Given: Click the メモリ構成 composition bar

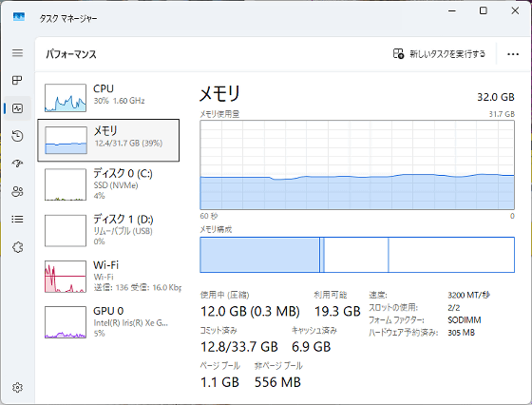Looking at the screenshot, I should [357, 255].
